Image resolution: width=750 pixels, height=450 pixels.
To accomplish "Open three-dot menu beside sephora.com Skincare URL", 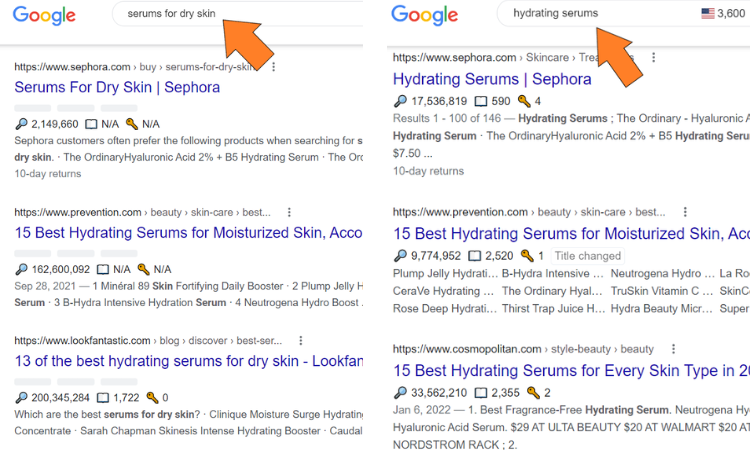I will pyautogui.click(x=653, y=58).
